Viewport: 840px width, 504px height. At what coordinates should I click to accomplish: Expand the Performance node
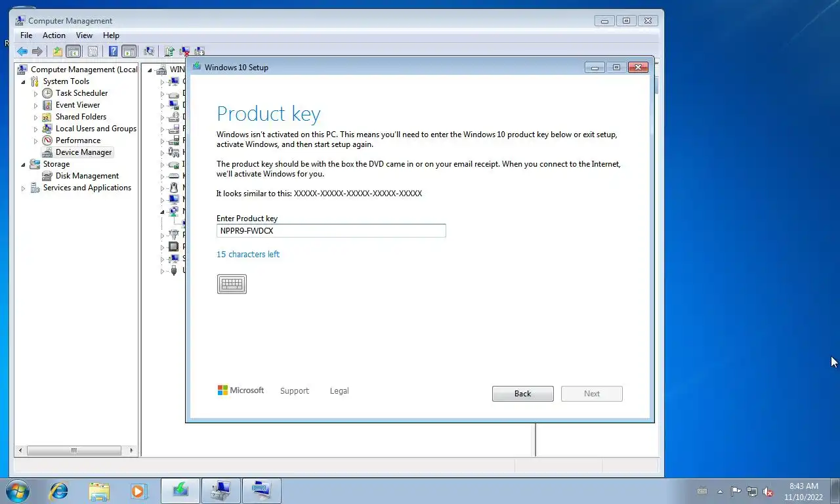point(36,140)
